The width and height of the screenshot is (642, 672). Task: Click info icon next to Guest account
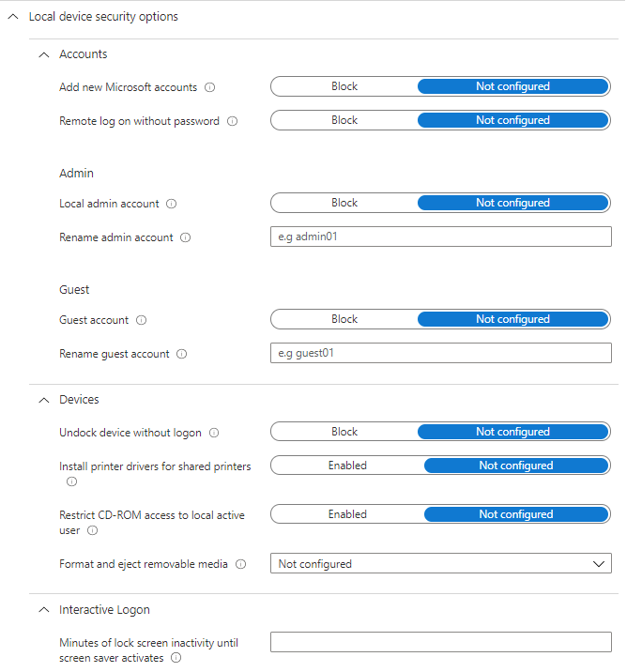click(142, 320)
